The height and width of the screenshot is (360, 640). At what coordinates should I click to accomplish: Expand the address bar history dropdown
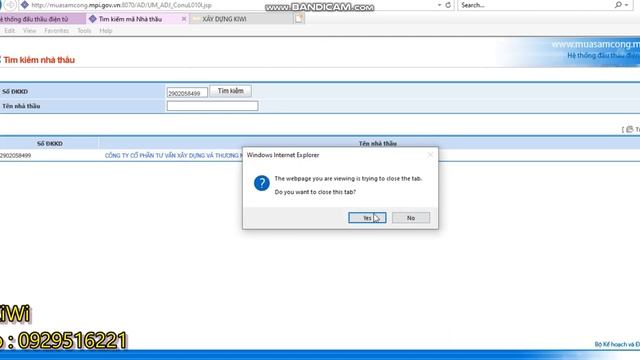pyautogui.click(x=439, y=5)
